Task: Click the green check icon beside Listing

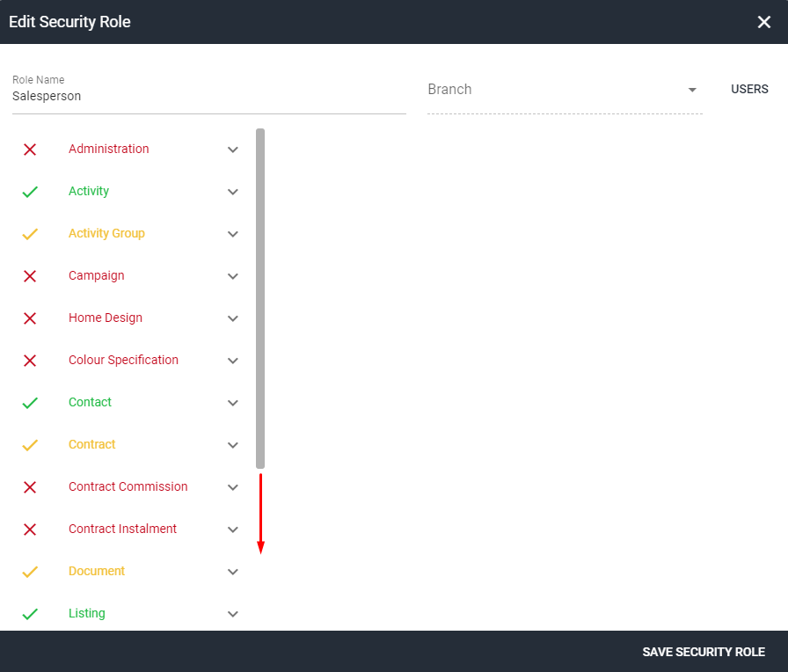Action: (30, 614)
